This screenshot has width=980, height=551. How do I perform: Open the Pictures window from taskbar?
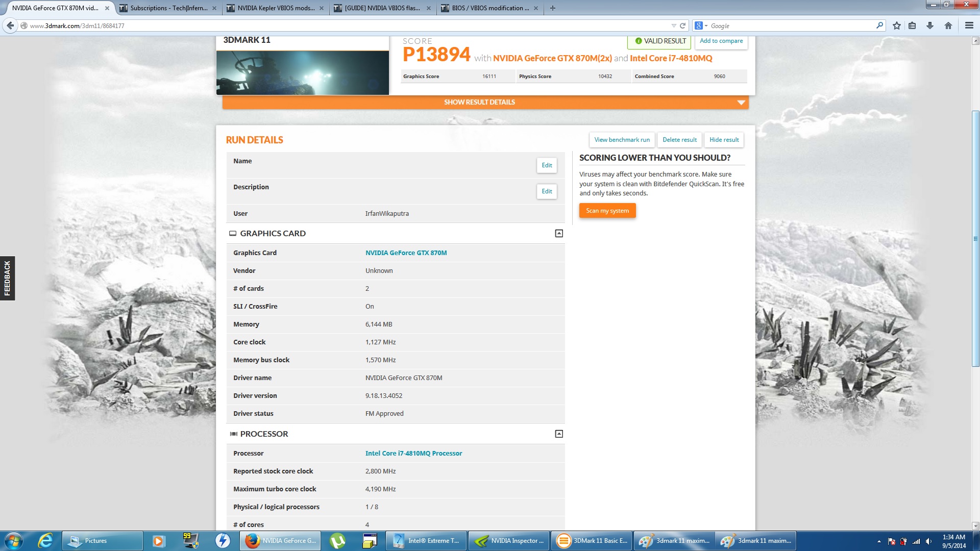coord(102,541)
